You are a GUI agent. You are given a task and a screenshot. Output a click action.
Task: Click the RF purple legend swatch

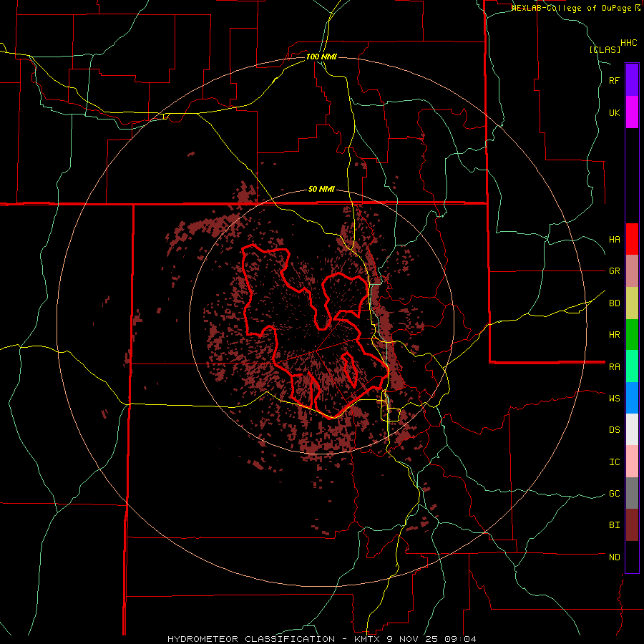(632, 80)
